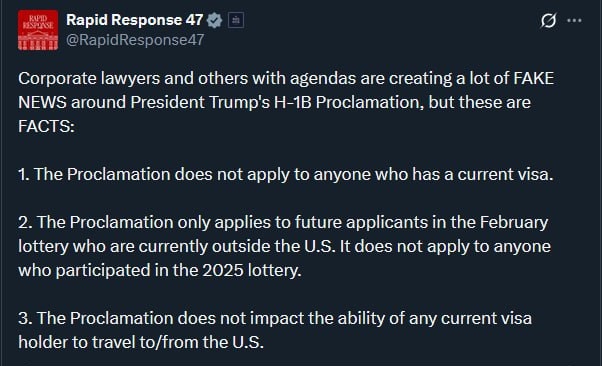Click the '2025 lottery' sentence
The image size is (602, 366).
pos(160,270)
